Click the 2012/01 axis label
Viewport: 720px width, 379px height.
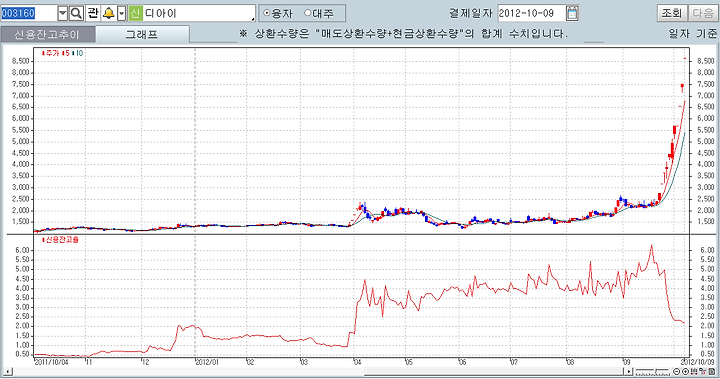(207, 362)
